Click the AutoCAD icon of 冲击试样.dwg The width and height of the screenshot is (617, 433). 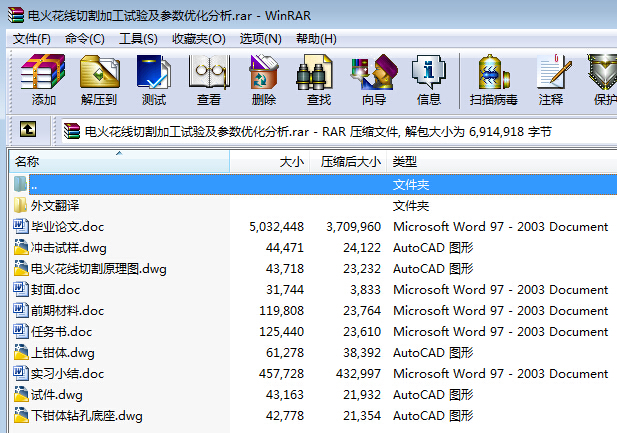(21, 247)
